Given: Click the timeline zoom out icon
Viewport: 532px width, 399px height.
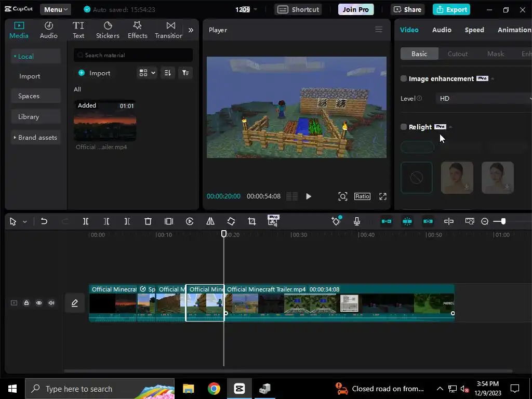Looking at the screenshot, I should (485, 221).
